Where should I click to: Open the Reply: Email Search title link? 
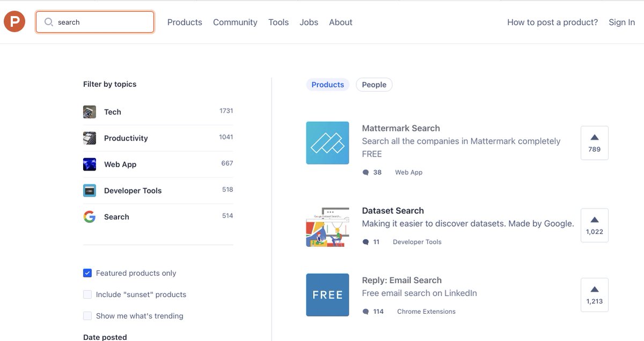pyautogui.click(x=402, y=280)
